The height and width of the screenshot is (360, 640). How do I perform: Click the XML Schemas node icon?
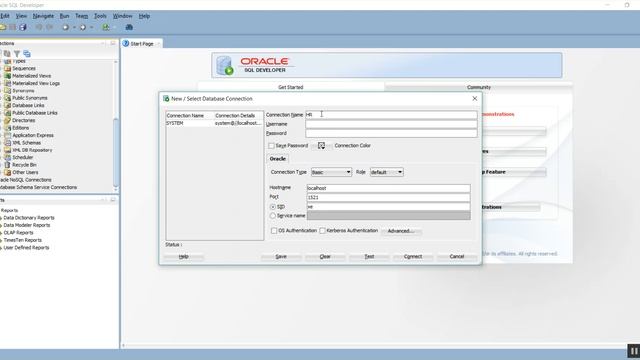[7, 142]
